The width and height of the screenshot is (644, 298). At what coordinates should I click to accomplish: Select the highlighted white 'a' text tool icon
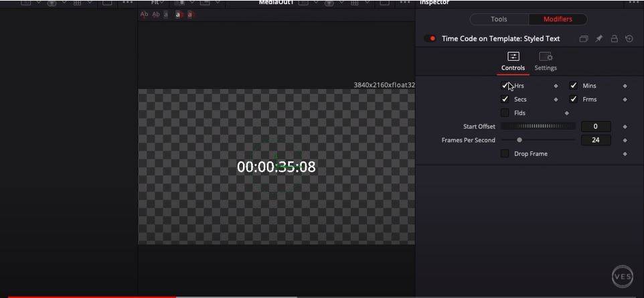pos(178,15)
